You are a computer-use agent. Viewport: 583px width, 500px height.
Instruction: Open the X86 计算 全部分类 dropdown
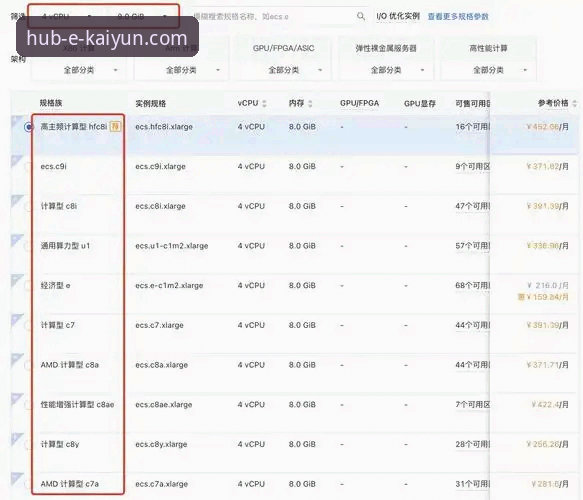pyautogui.click(x=79, y=70)
